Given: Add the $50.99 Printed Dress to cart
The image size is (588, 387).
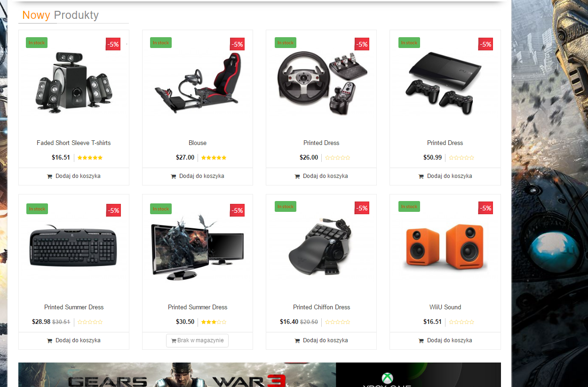Looking at the screenshot, I should click(445, 176).
